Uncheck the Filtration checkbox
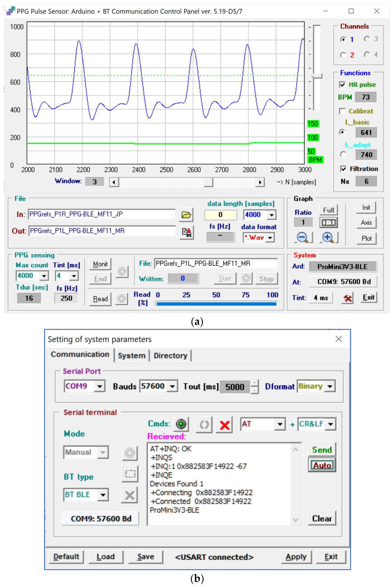Image resolution: width=392 pixels, height=587 pixels. [343, 169]
